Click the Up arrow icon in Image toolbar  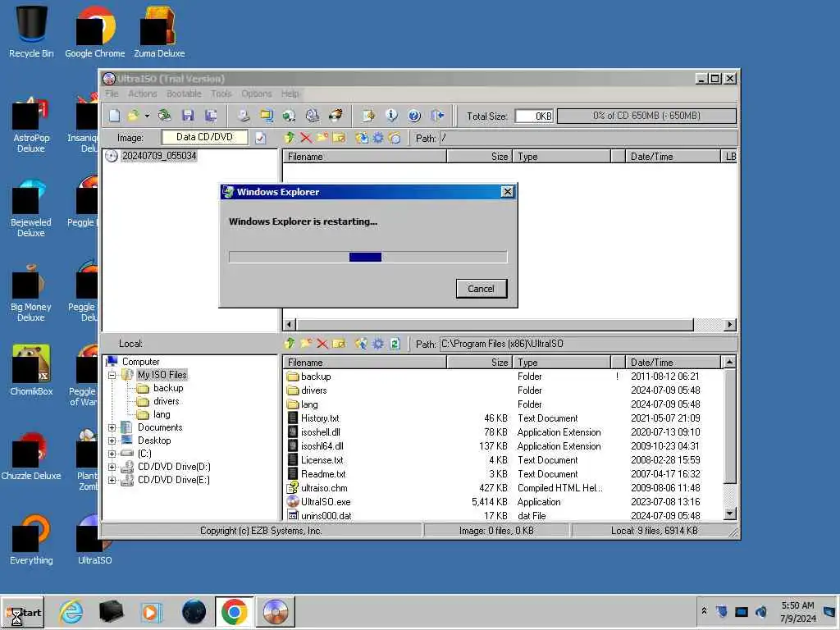[290, 138]
